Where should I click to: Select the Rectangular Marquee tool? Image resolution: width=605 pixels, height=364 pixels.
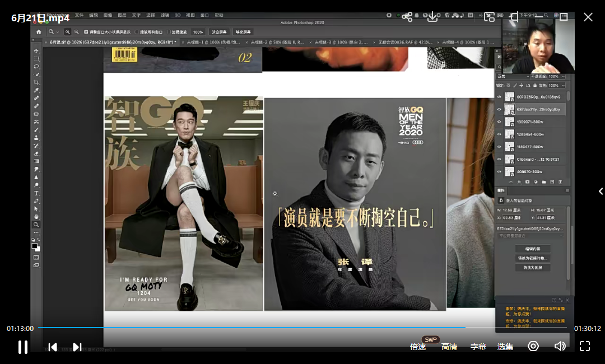coord(36,59)
